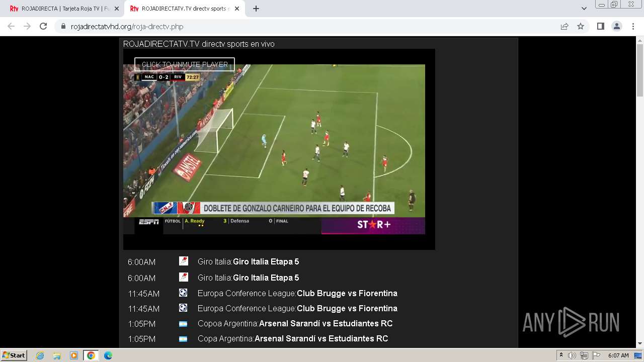Open Microsoft Edge from taskbar
This screenshot has width=644, height=362.
tap(108, 355)
